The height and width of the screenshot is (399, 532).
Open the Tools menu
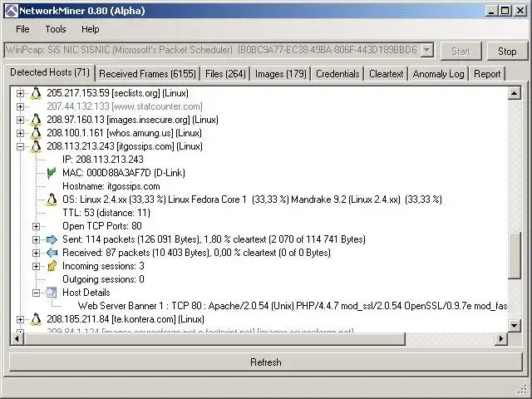[x=56, y=29]
